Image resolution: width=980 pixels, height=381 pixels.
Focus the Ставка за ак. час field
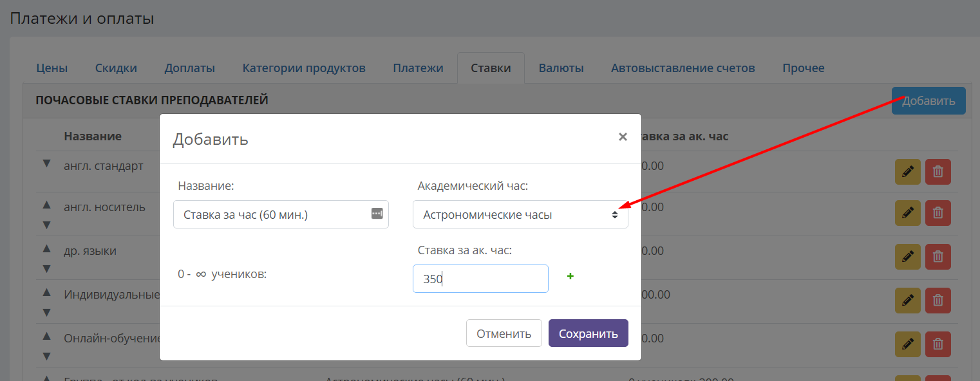[480, 279]
